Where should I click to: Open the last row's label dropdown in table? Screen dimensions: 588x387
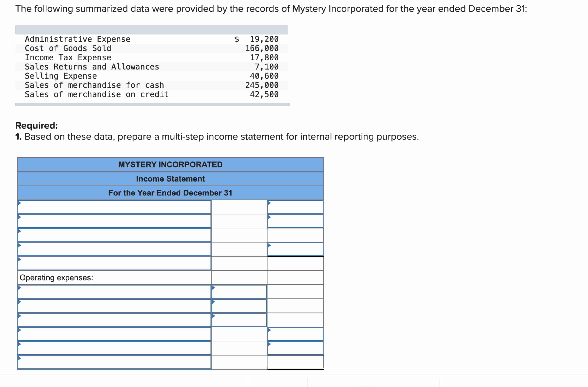114,363
